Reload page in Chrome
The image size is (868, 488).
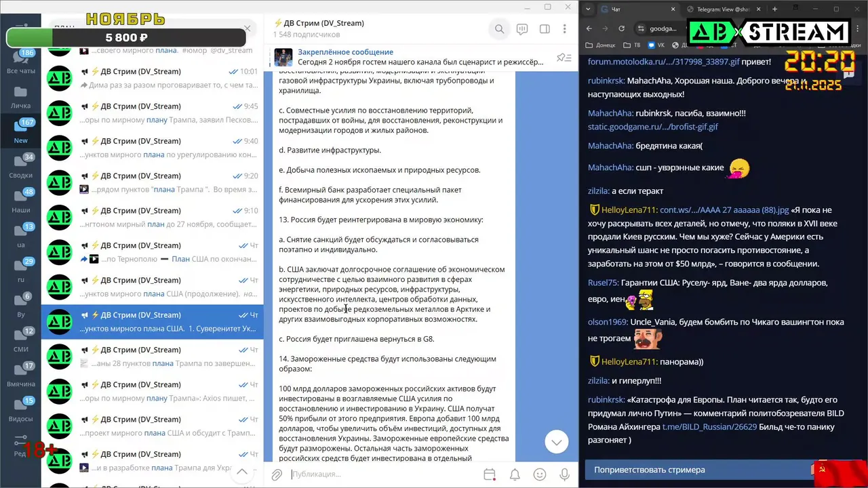[621, 28]
